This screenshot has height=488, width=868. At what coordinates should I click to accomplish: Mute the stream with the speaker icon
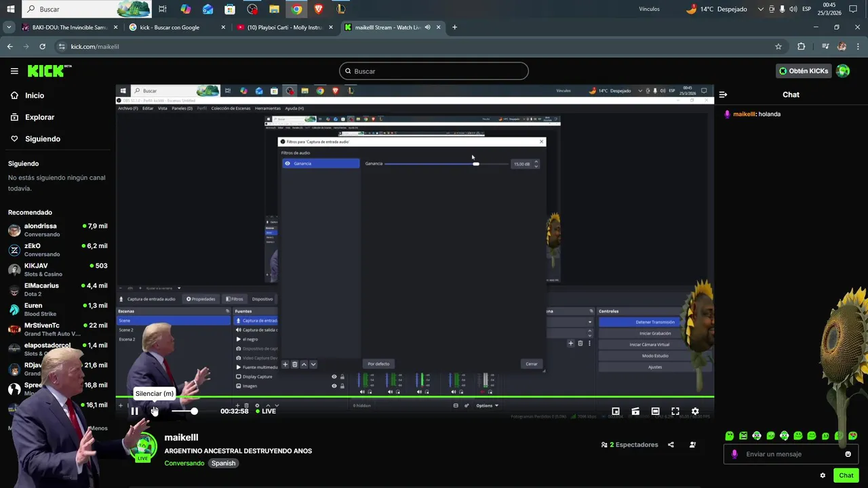point(155,411)
